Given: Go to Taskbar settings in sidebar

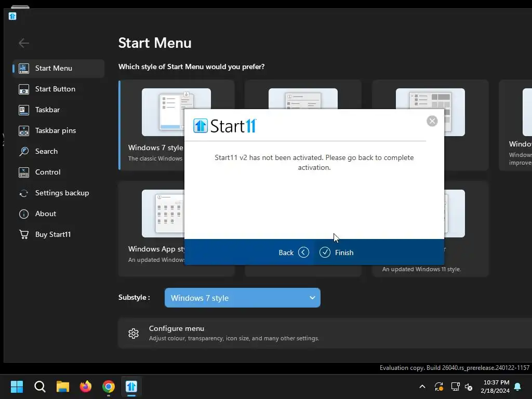Looking at the screenshot, I should coord(58,110).
